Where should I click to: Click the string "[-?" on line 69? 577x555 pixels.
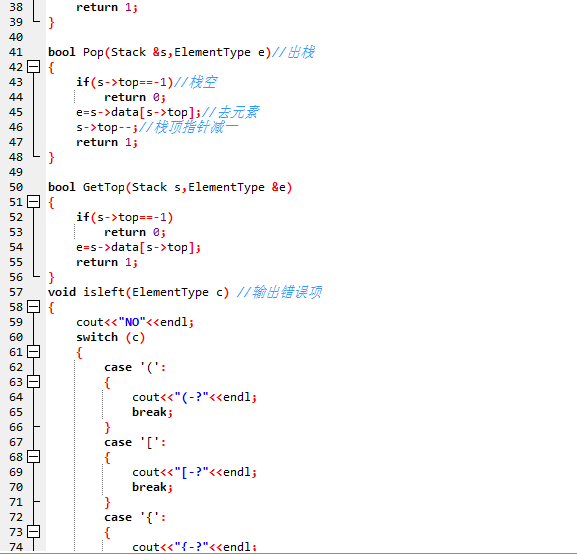click(x=191, y=473)
